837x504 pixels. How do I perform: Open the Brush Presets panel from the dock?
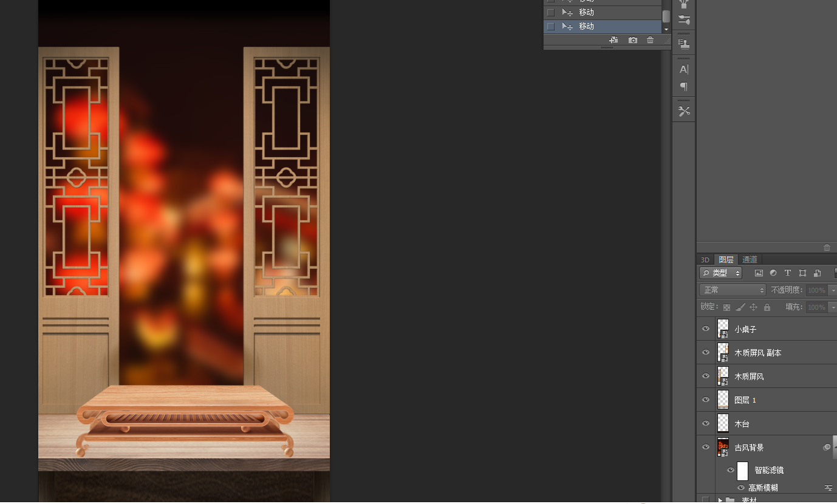coord(684,19)
